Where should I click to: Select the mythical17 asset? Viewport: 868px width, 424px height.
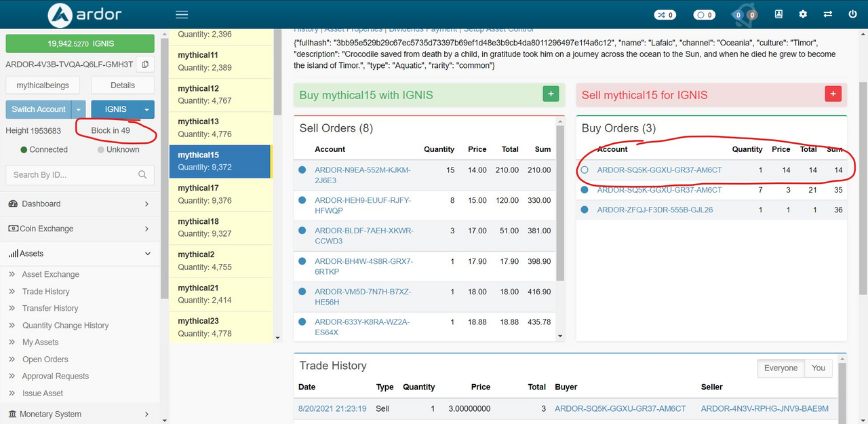(x=220, y=195)
